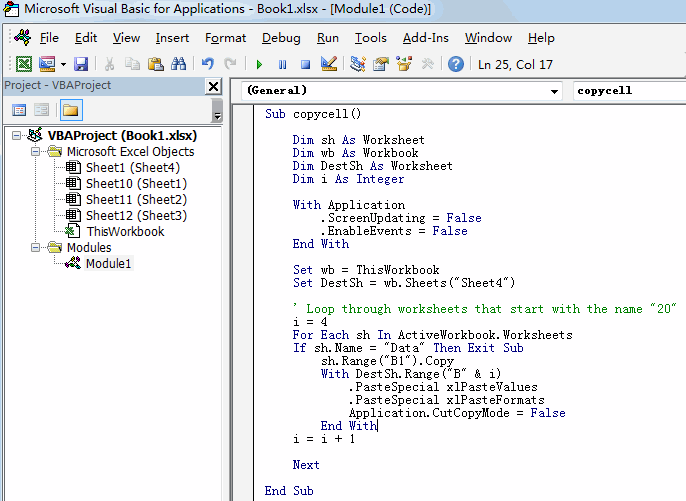Open the Insert menu

tap(172, 38)
